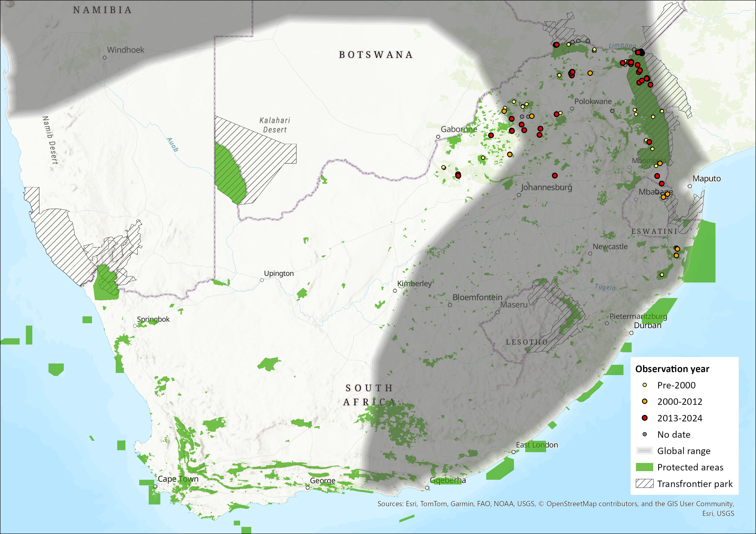The height and width of the screenshot is (534, 756).
Task: Click the Johannesburg city label
Action: pyautogui.click(x=546, y=187)
